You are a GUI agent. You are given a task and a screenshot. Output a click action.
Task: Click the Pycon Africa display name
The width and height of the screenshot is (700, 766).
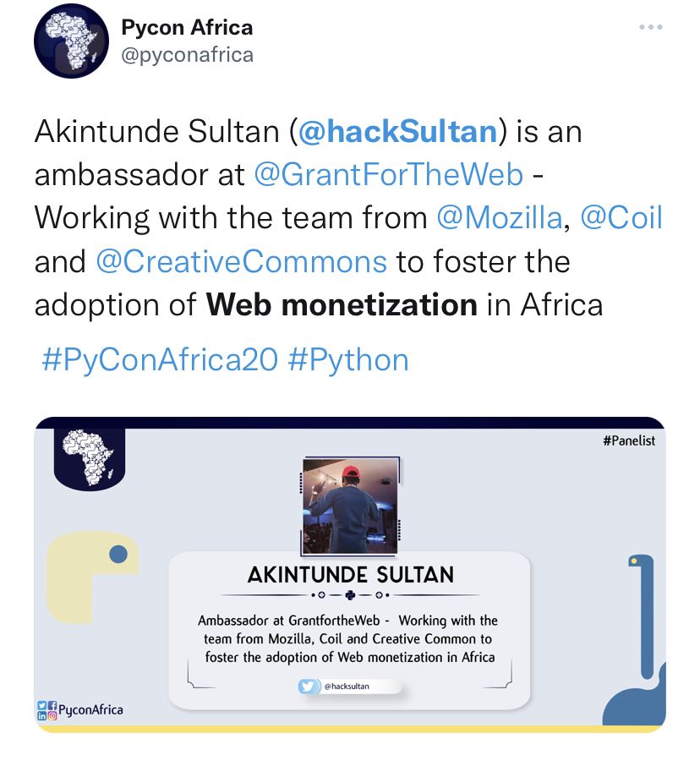tap(187, 27)
